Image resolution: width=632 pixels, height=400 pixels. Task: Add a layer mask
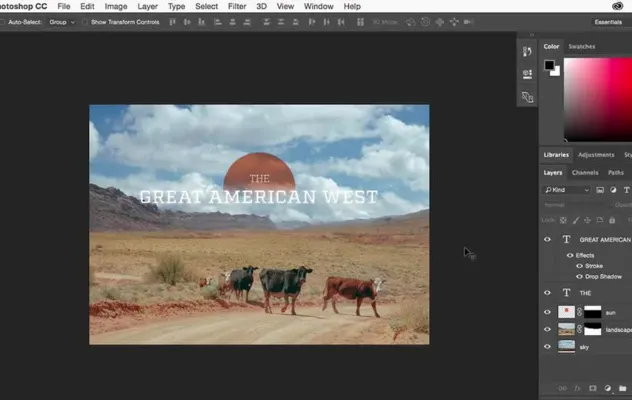point(592,388)
